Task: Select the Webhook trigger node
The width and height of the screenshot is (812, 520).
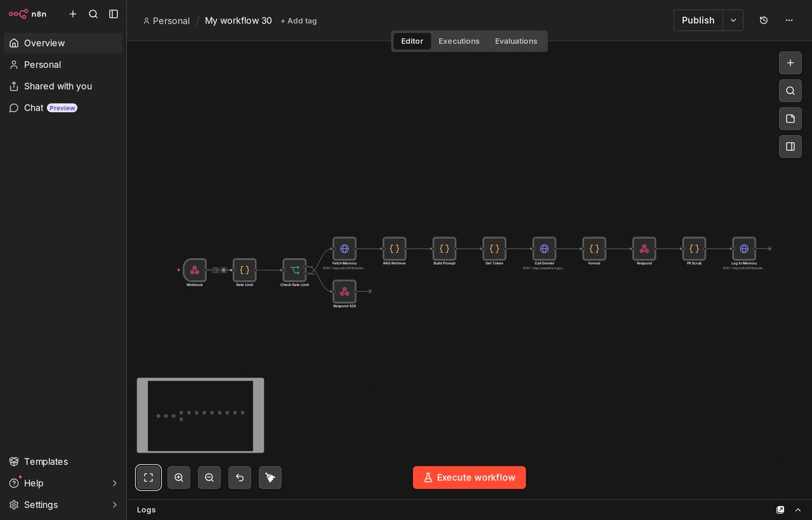Action: point(195,270)
